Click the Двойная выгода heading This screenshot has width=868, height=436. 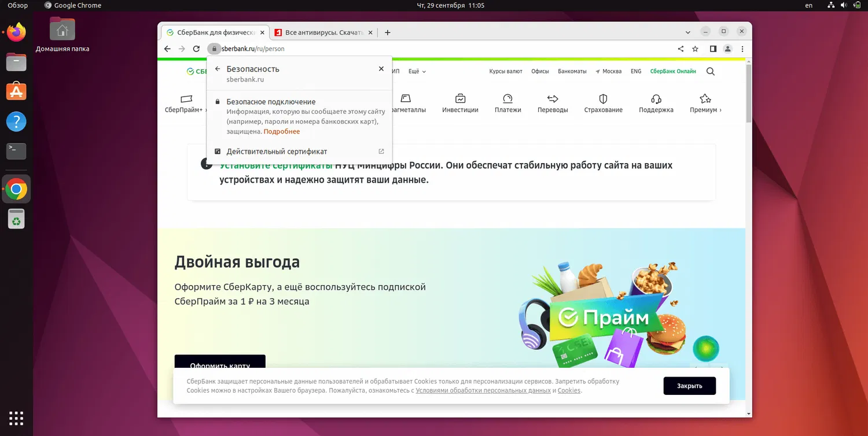(237, 262)
